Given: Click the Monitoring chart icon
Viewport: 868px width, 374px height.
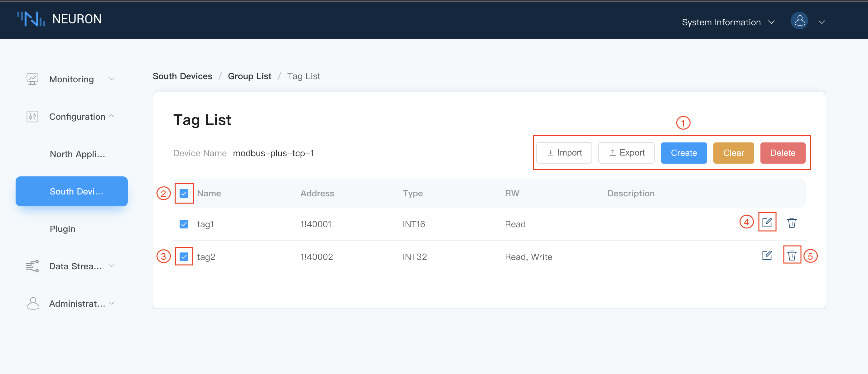Looking at the screenshot, I should pyautogui.click(x=32, y=79).
